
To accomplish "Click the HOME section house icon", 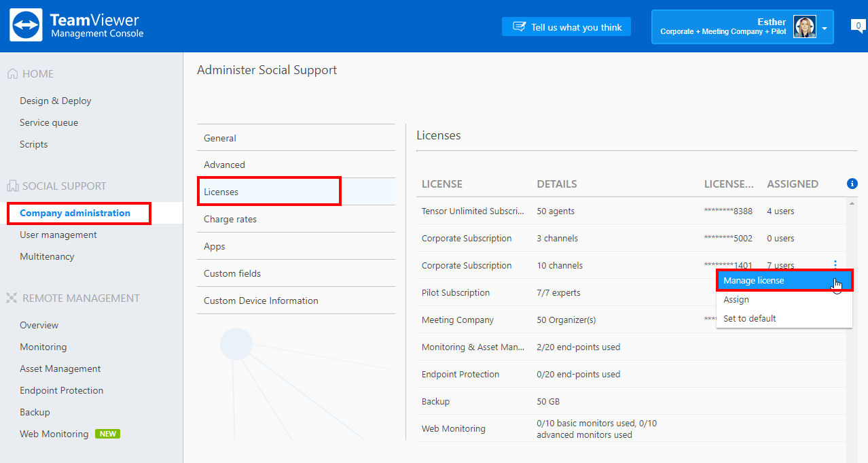I will (12, 73).
